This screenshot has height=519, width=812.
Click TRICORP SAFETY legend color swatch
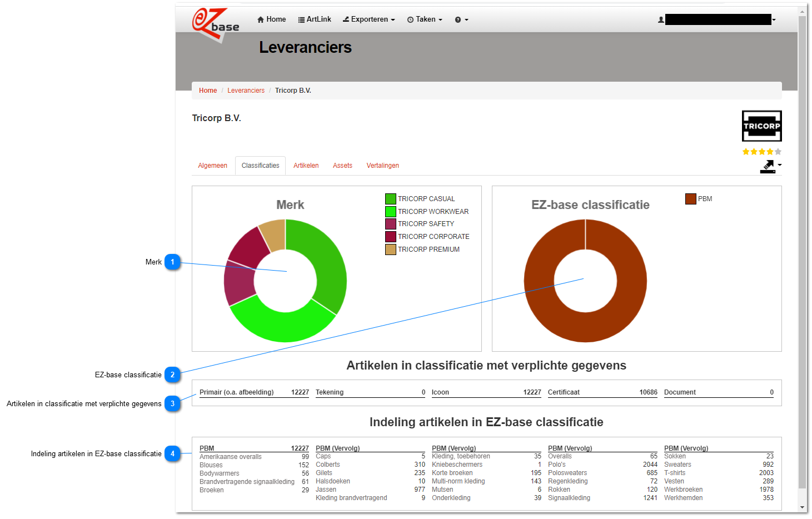[x=391, y=224]
